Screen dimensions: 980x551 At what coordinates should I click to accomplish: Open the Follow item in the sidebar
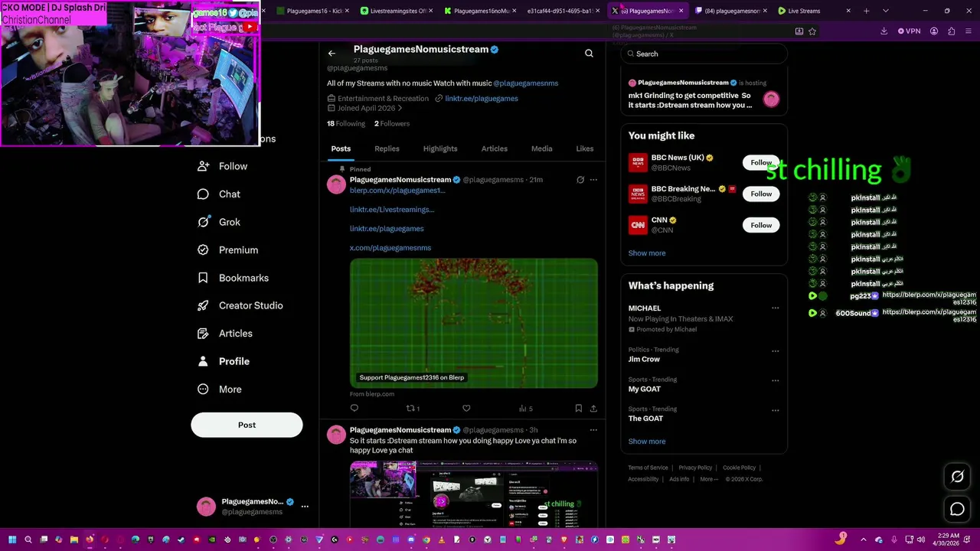pyautogui.click(x=223, y=166)
